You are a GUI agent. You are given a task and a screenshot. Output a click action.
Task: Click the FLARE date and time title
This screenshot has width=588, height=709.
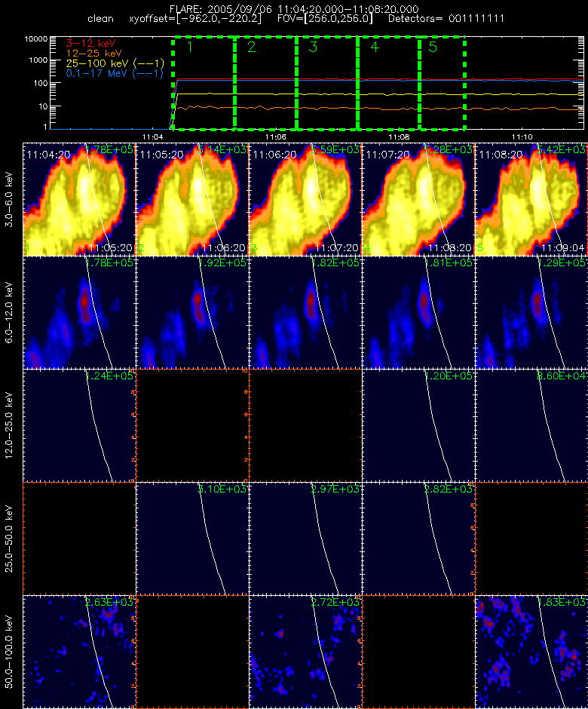click(294, 9)
